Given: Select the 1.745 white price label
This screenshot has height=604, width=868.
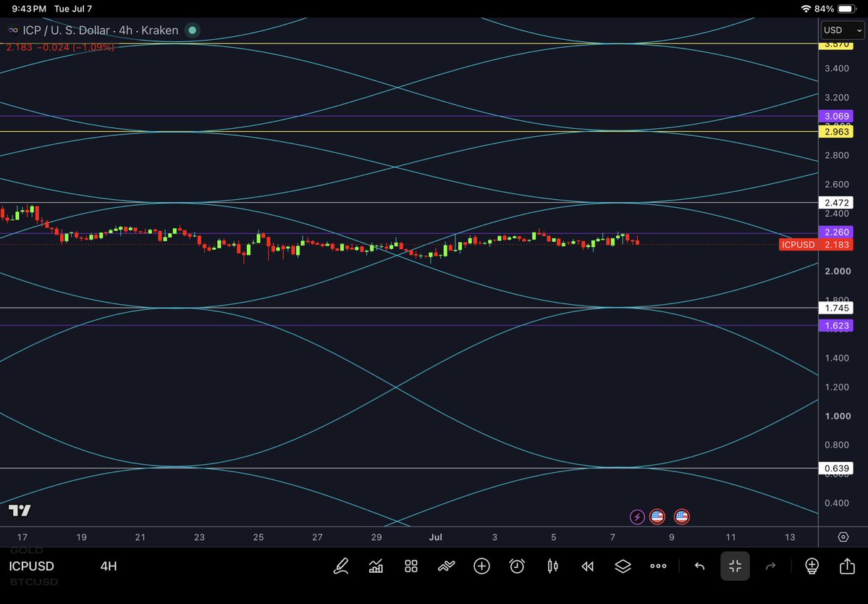Looking at the screenshot, I should pos(836,308).
